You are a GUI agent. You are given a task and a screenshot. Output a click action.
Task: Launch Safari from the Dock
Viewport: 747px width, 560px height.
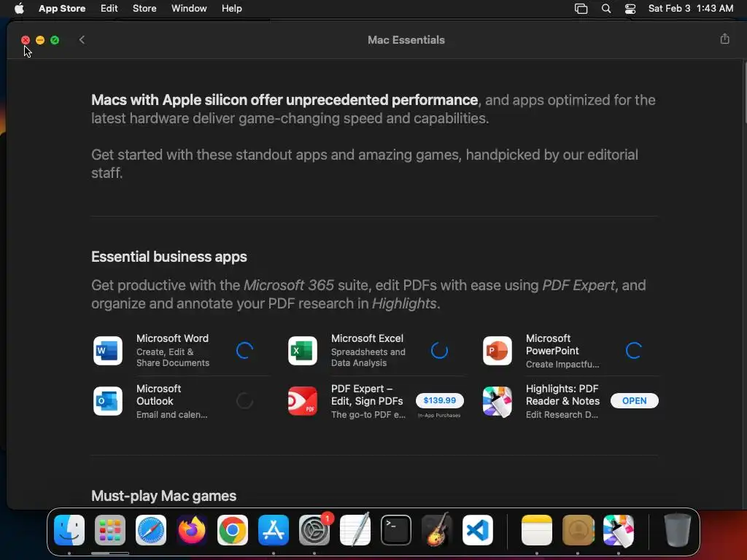pyautogui.click(x=151, y=530)
